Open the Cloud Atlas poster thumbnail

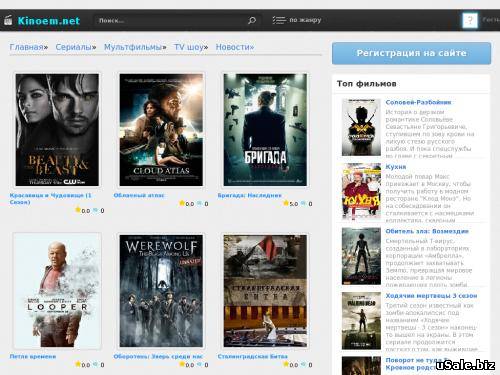[x=161, y=130]
